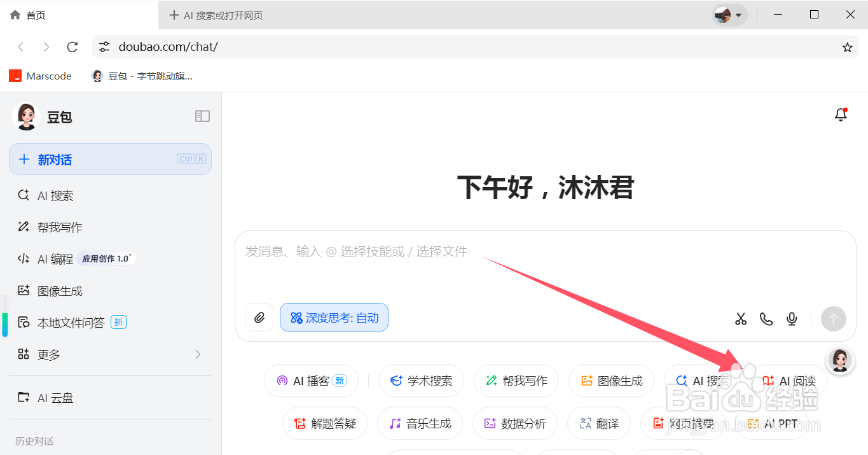Open site info icon in the address bar
This screenshot has height=455, width=868.
pyautogui.click(x=104, y=47)
